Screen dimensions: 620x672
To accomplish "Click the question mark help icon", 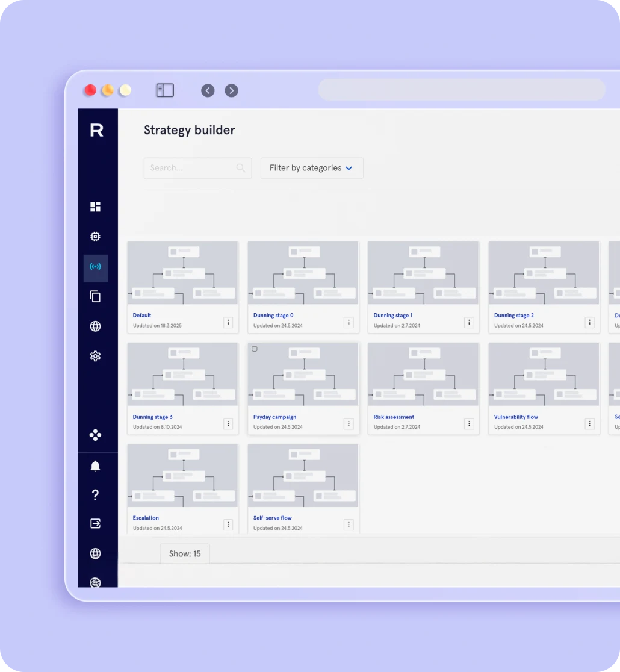I will click(95, 495).
